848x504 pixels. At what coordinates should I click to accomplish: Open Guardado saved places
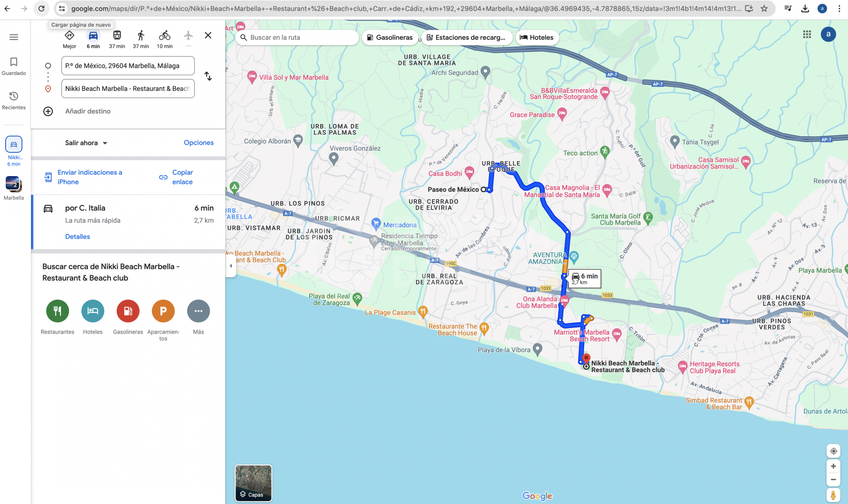point(14,66)
